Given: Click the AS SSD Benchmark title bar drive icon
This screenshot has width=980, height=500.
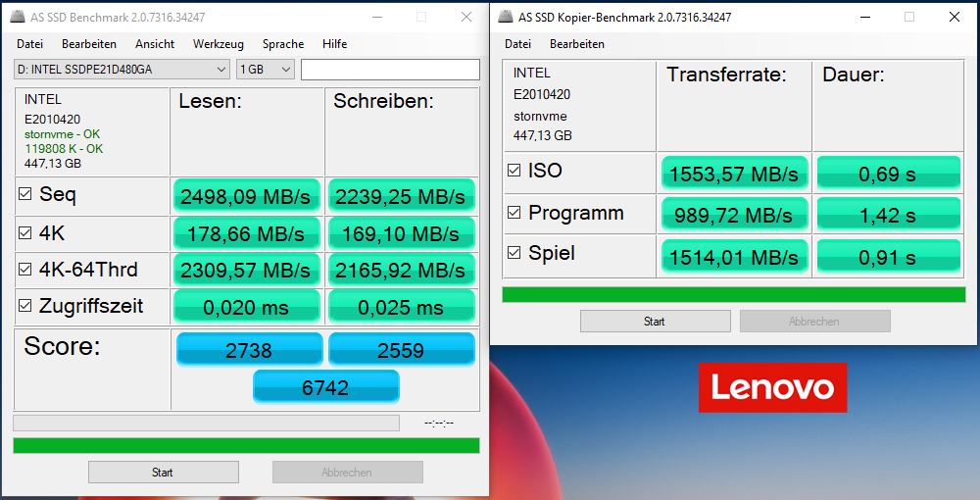Looking at the screenshot, I should tap(18, 17).
